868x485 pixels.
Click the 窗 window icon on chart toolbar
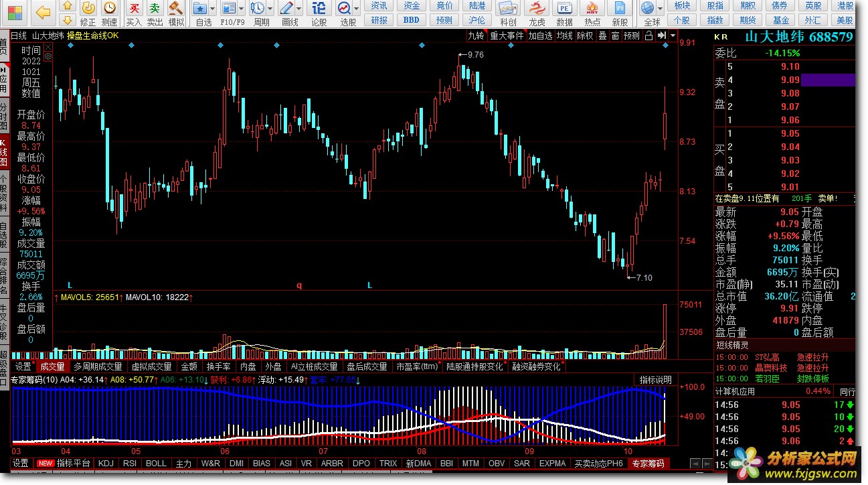pos(615,36)
